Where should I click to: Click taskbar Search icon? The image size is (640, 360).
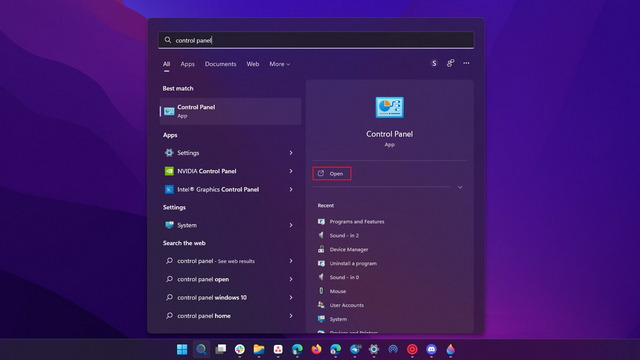[201, 349]
